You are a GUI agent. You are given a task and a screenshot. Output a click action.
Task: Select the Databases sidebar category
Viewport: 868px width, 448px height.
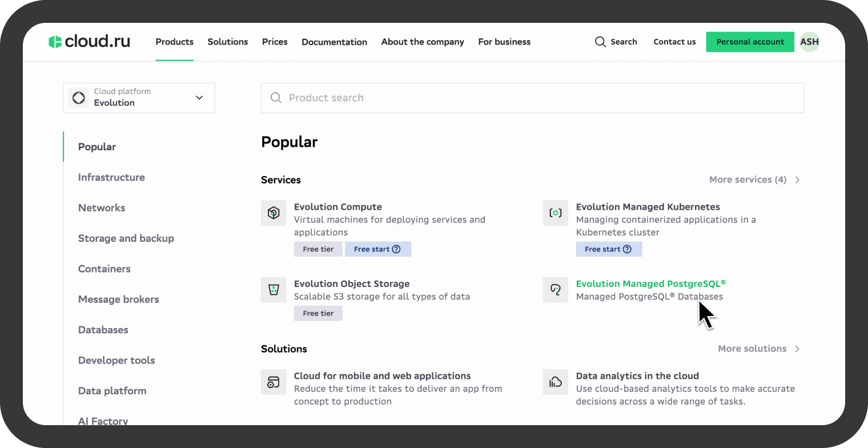tap(103, 330)
